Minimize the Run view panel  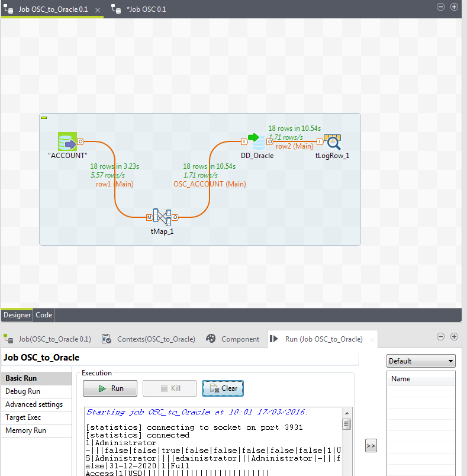point(440,336)
